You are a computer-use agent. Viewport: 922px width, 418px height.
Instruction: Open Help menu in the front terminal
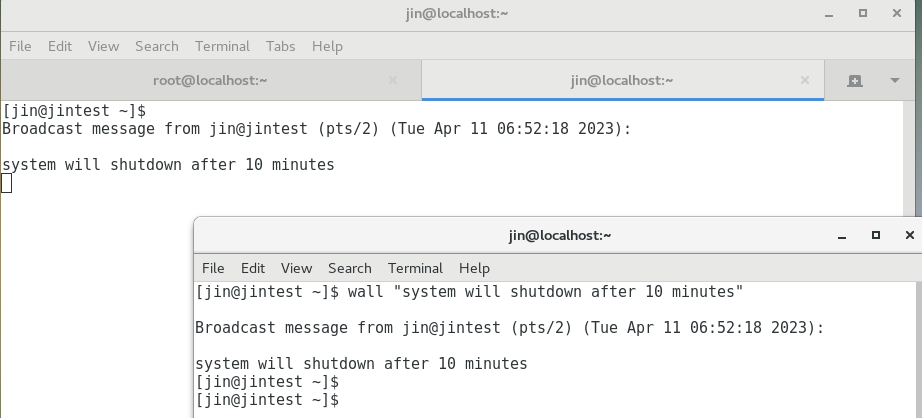click(474, 268)
